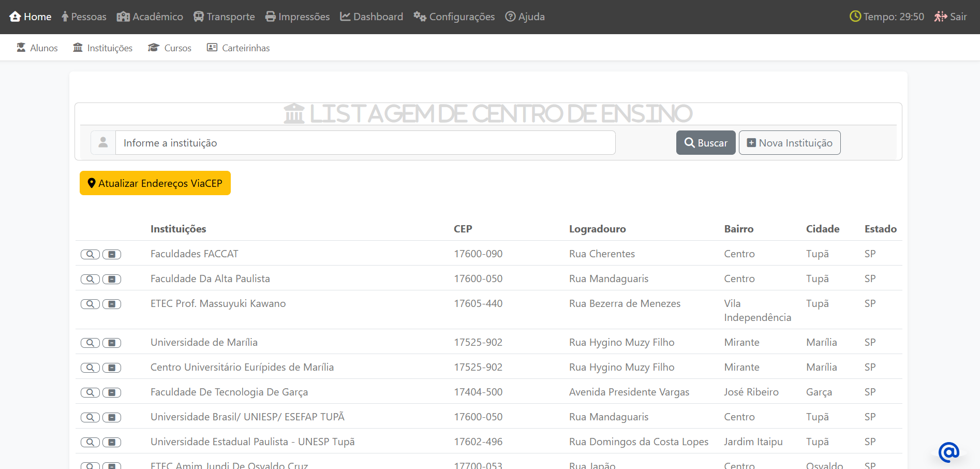Click magnifier icon for Universidade Brasil row

coord(90,417)
